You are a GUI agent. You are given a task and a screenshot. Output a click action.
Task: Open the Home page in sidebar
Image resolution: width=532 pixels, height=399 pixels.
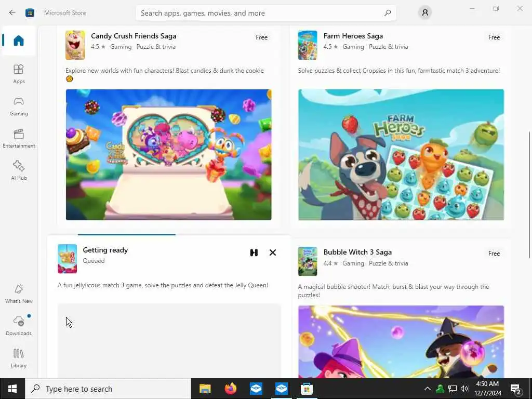click(x=19, y=41)
